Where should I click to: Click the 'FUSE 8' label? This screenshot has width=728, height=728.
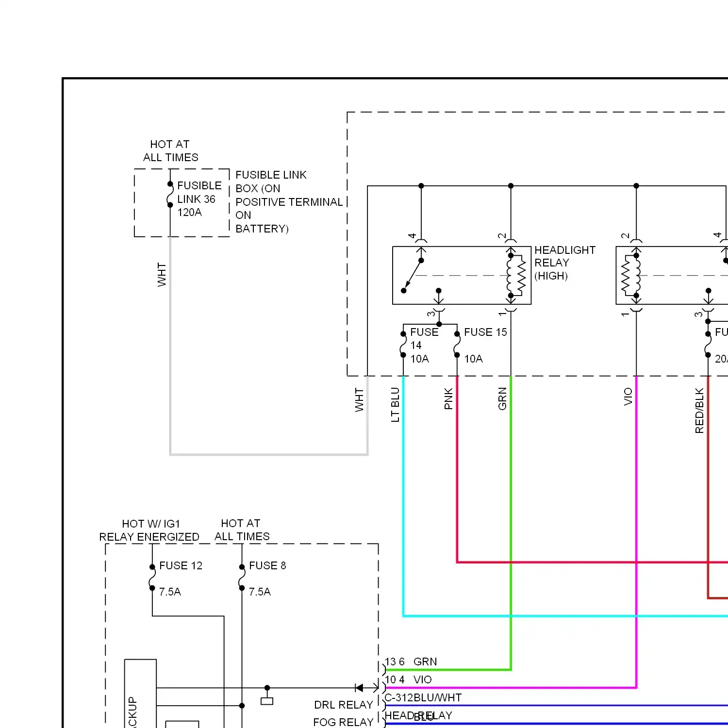[267, 565]
